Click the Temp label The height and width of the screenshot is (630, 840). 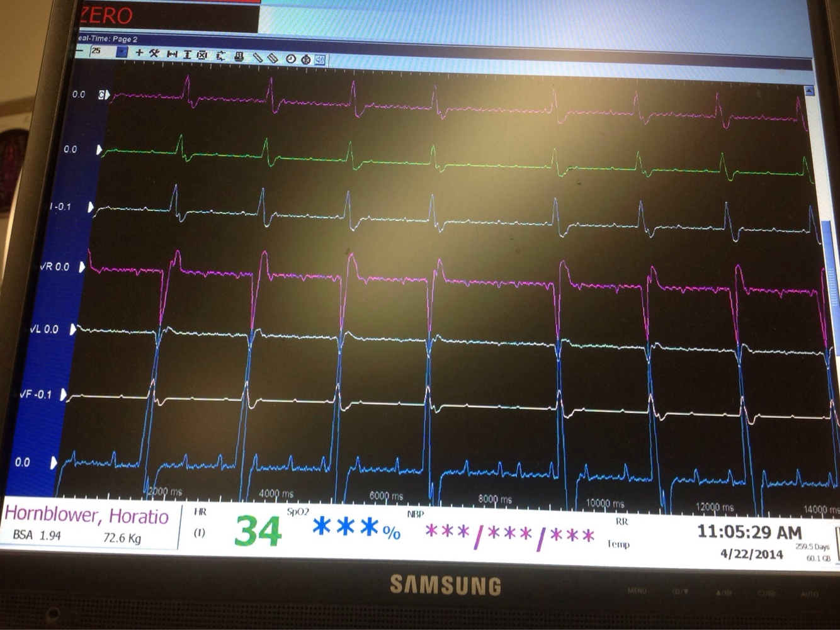coord(618,544)
